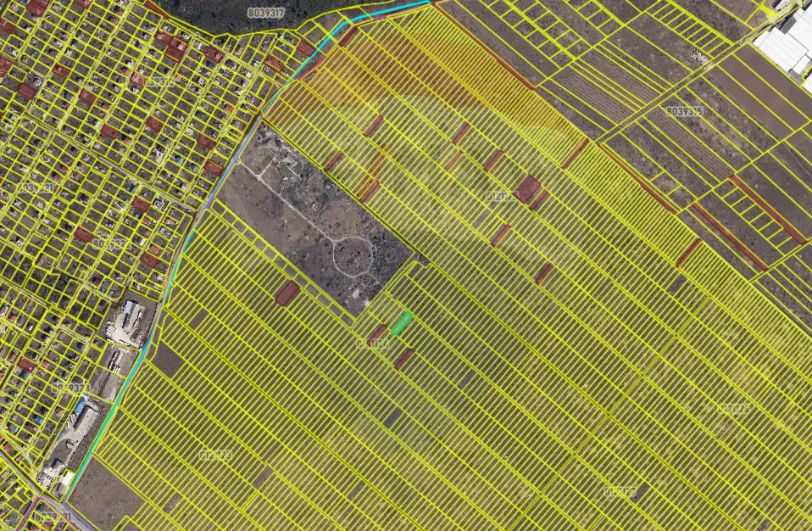Viewport: 812px width, 531px height.
Task: Select the red parcel left of green parcel
Action: click(377, 334)
